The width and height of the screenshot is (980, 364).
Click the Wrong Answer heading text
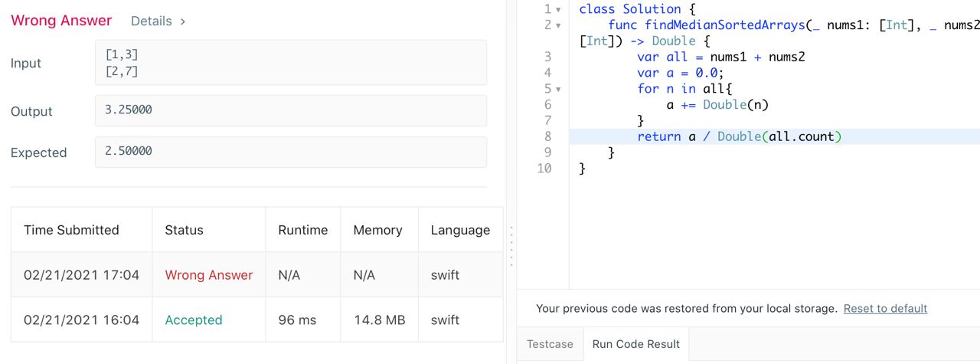point(61,21)
